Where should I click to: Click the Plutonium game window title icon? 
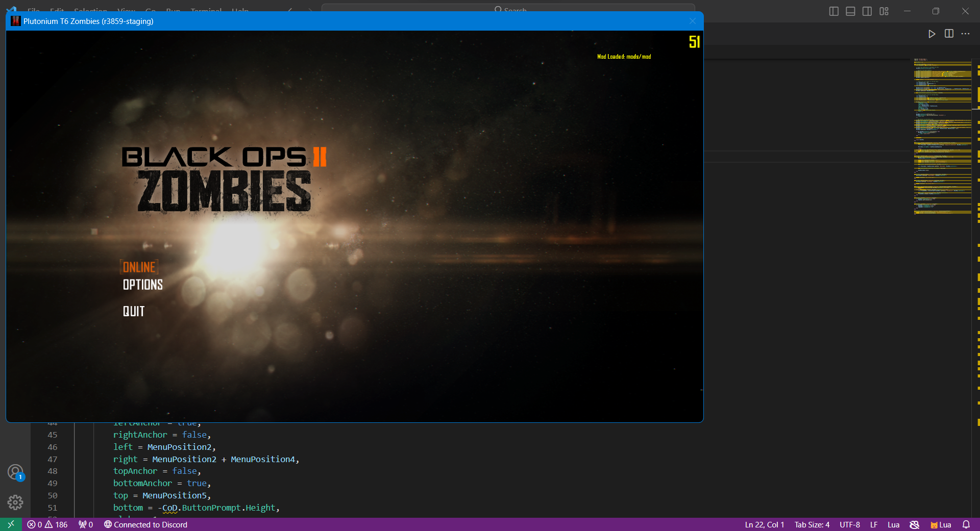[16, 21]
